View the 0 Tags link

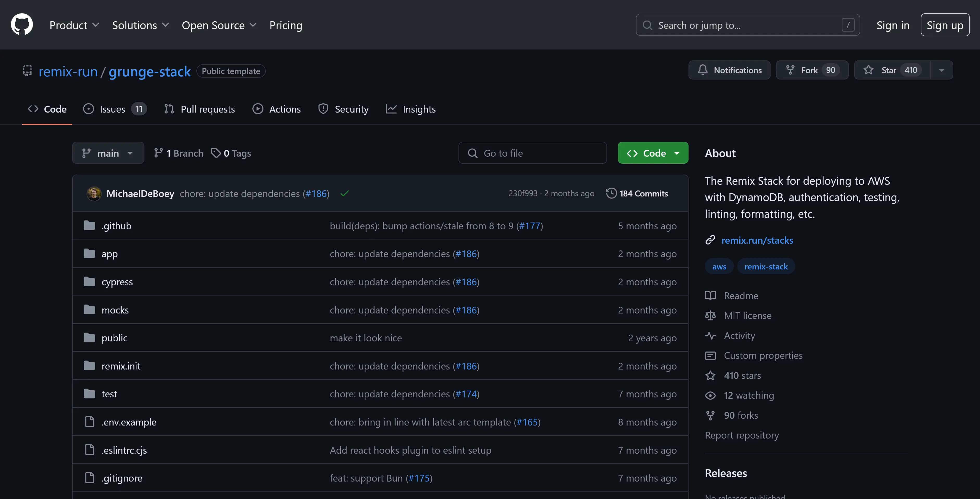pos(231,153)
